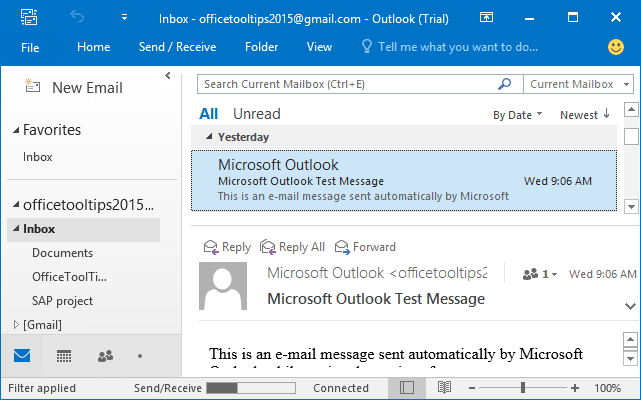
Task: Switch to Mail view in the navigation bar
Action: [22, 355]
